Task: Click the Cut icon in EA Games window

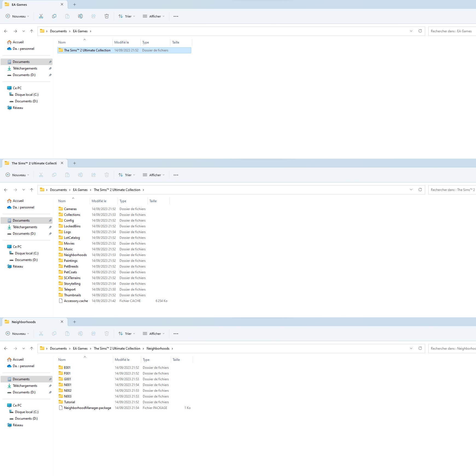Action: click(x=41, y=16)
